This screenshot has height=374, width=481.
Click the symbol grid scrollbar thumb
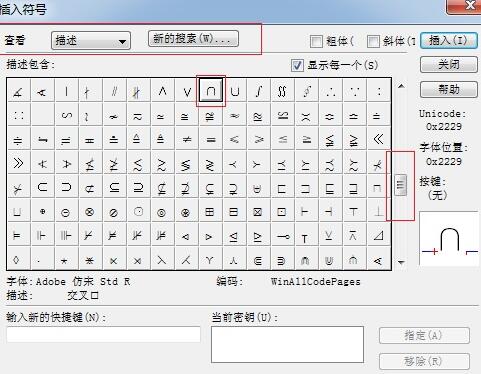(x=401, y=185)
